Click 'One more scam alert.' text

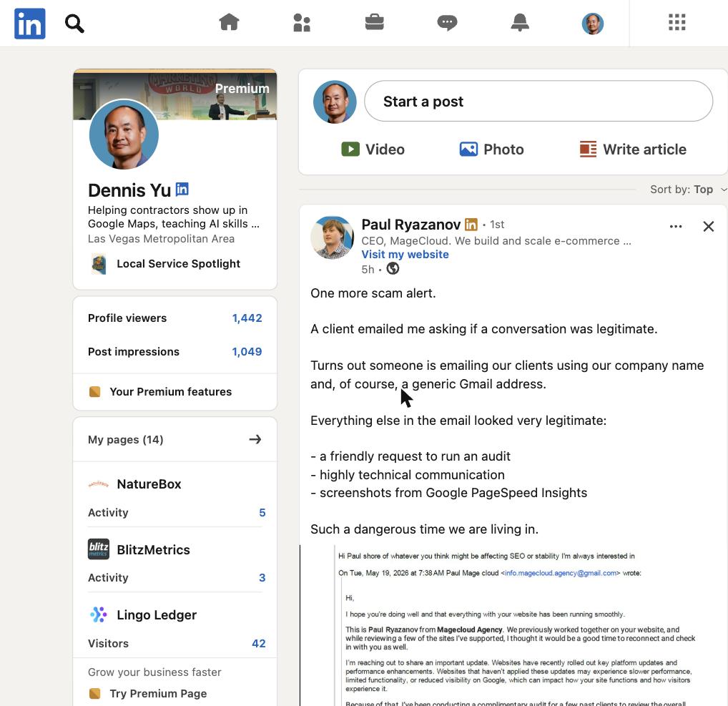(373, 293)
